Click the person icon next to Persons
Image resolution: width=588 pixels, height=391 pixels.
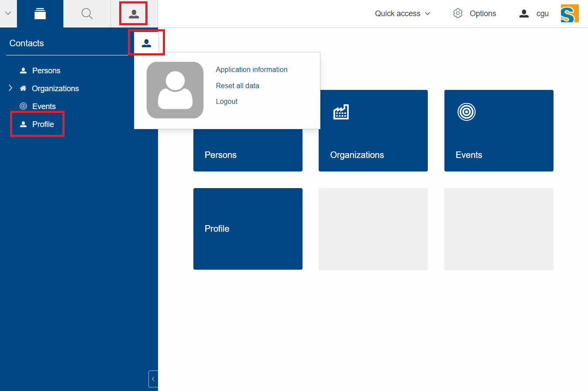click(24, 71)
